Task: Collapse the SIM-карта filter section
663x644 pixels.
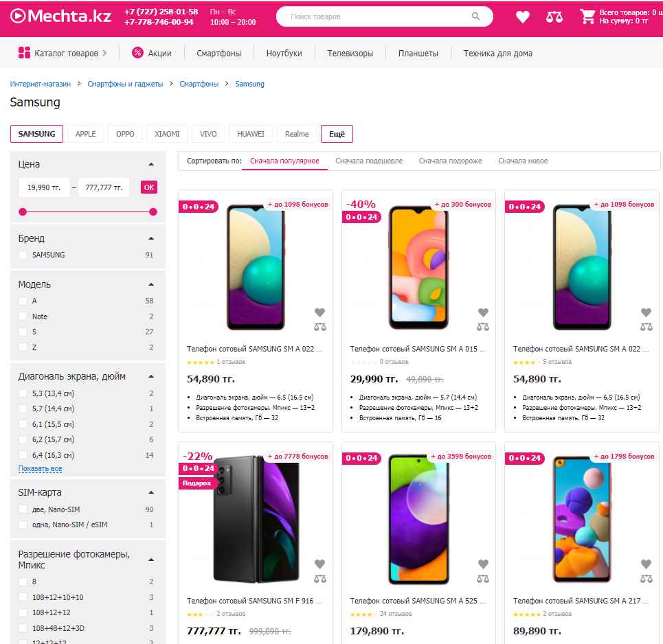Action: click(151, 492)
